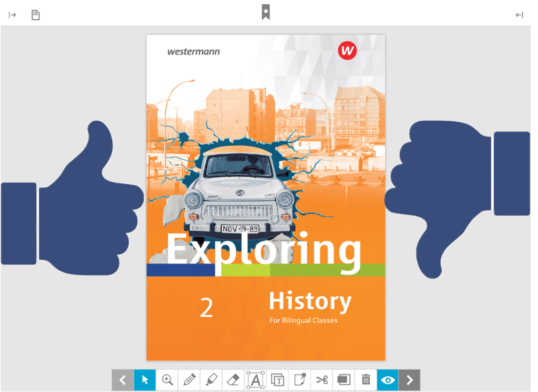Select the scissors cut-out tool
This screenshot has width=538, height=392.
point(322,380)
